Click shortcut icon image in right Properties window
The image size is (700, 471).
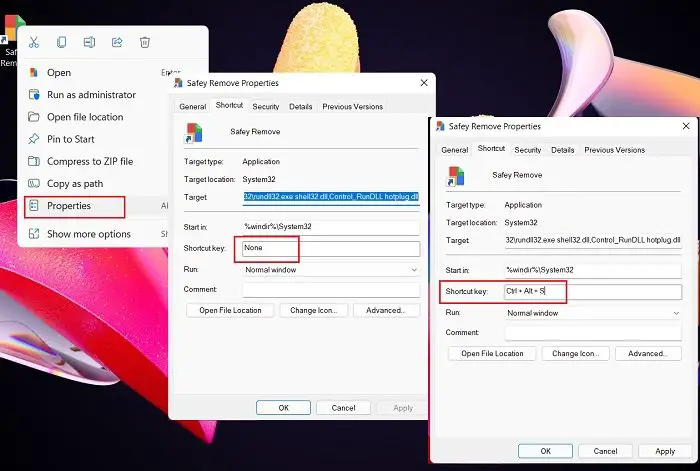pos(456,176)
